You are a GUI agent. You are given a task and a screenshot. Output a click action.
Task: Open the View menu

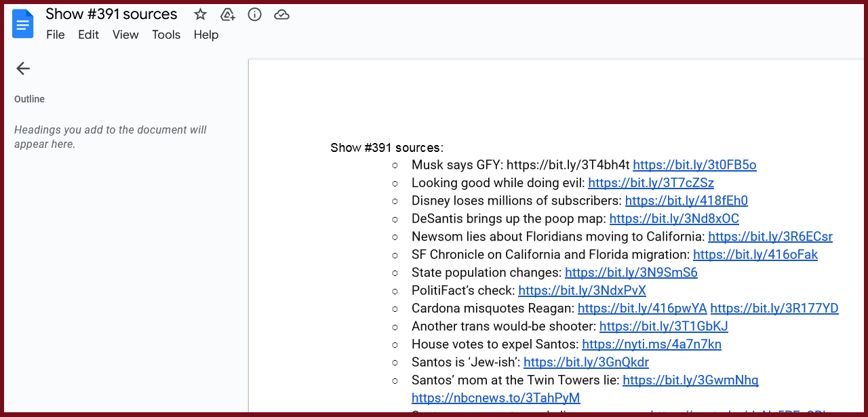[125, 35]
